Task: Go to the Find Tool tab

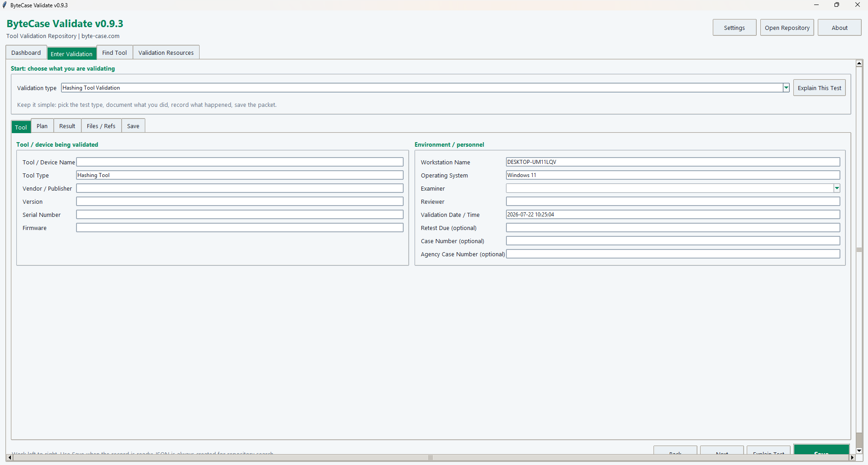Action: pos(114,53)
